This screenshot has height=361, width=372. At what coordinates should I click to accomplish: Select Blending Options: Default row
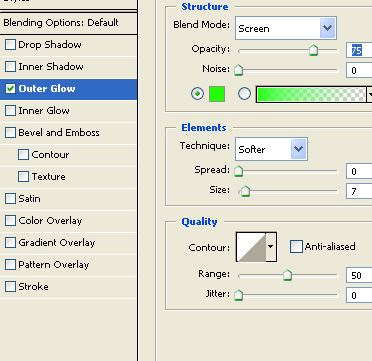pos(68,23)
